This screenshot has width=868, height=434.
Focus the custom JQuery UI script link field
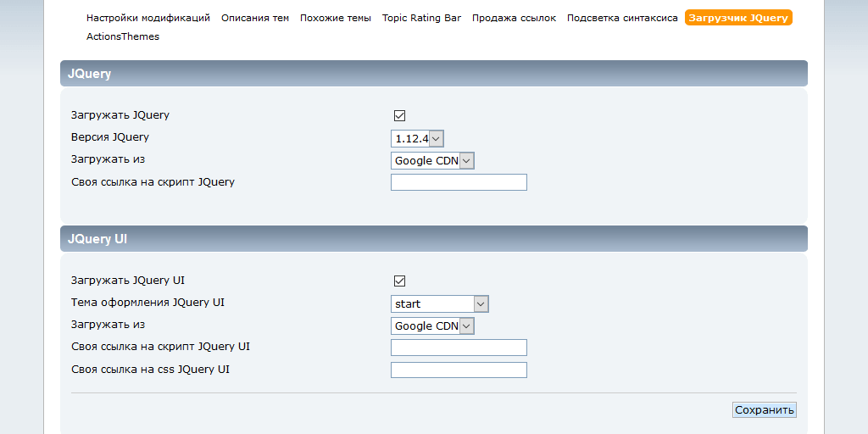[459, 348]
